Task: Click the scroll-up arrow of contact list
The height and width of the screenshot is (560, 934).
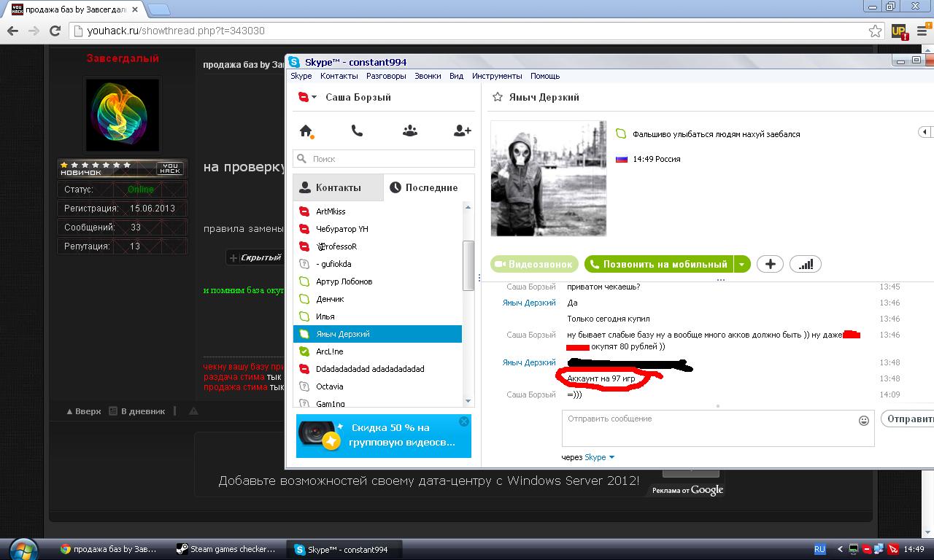Action: [468, 208]
